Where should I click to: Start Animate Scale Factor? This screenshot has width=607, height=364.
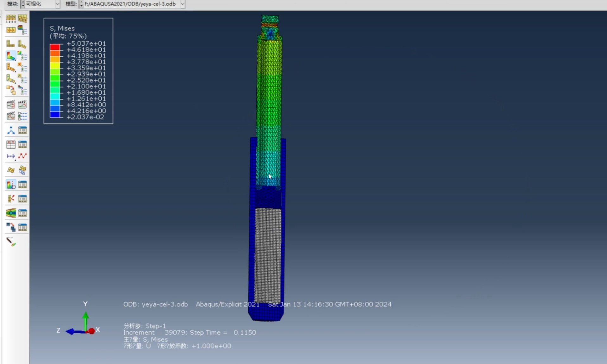pos(11,104)
